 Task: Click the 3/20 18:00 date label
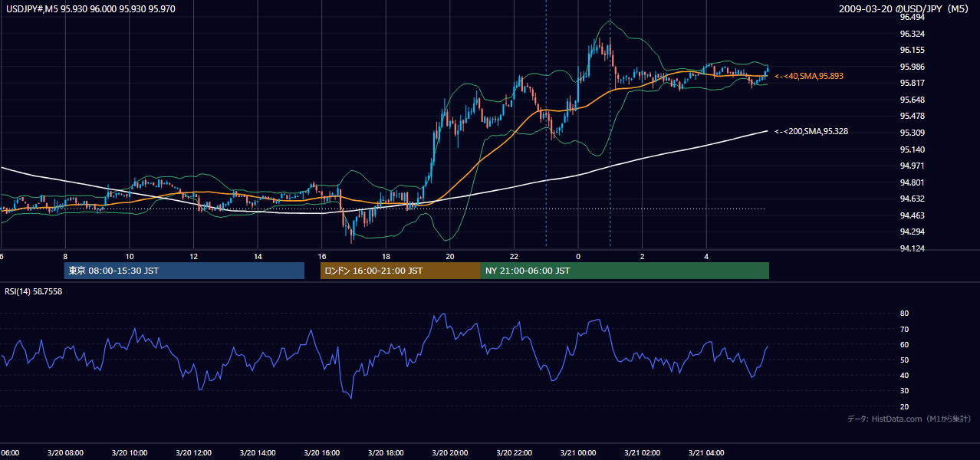tap(386, 453)
